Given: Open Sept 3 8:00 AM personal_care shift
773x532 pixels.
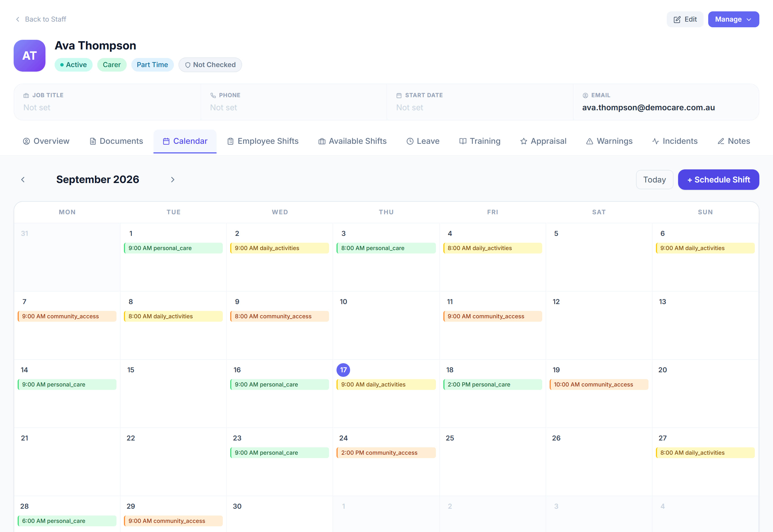Looking at the screenshot, I should (x=386, y=248).
